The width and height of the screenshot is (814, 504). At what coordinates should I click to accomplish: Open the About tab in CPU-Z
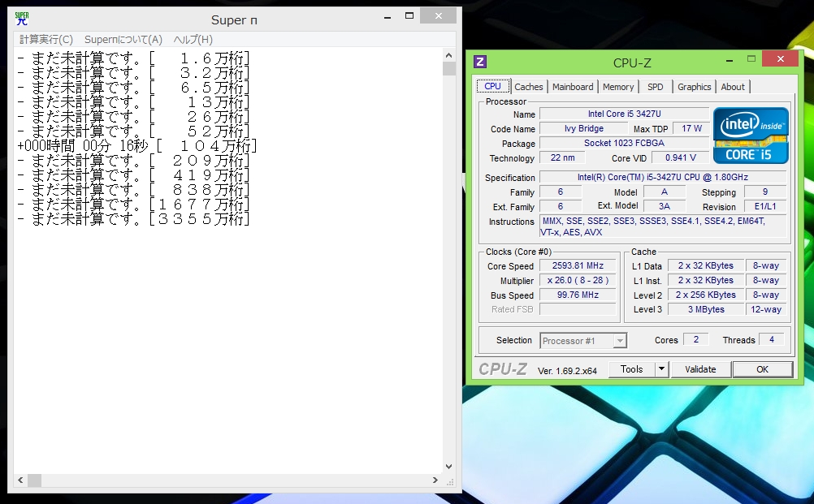point(733,87)
